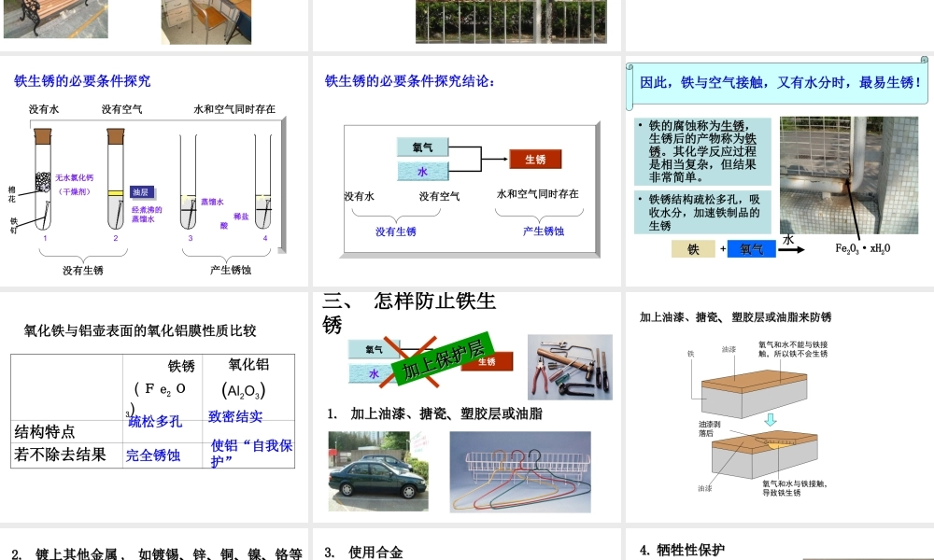934x560 pixels.
Task: Select the blue 氧气 label in the equation
Action: (x=754, y=248)
